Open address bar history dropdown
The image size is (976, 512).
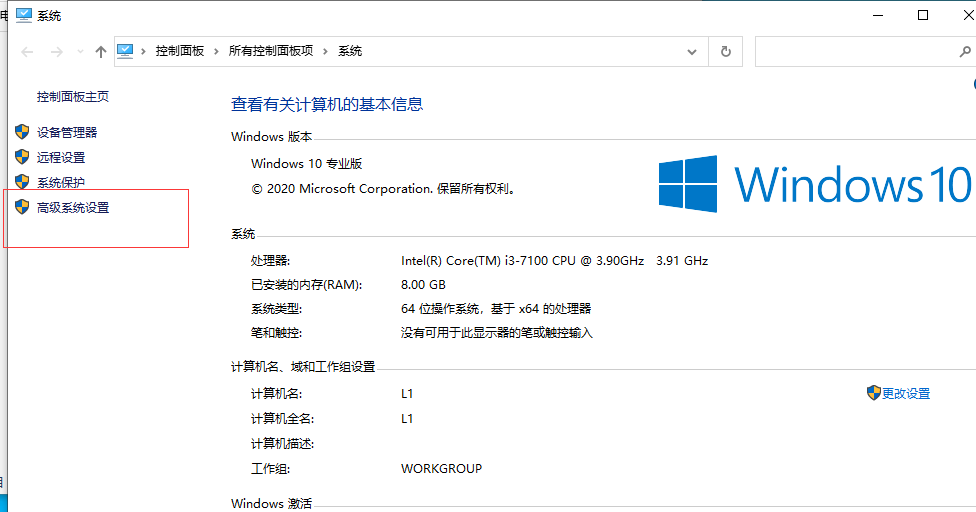pyautogui.click(x=692, y=52)
